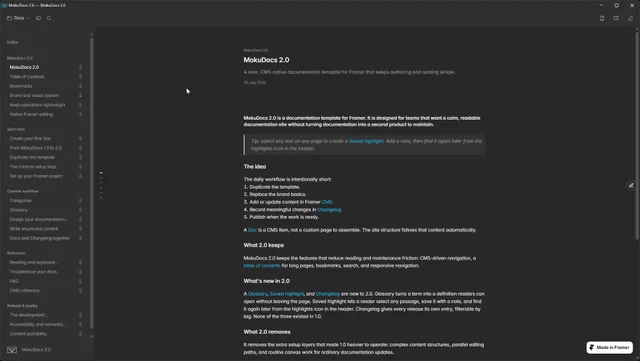Open Table of contents sidebar item

coord(27,76)
